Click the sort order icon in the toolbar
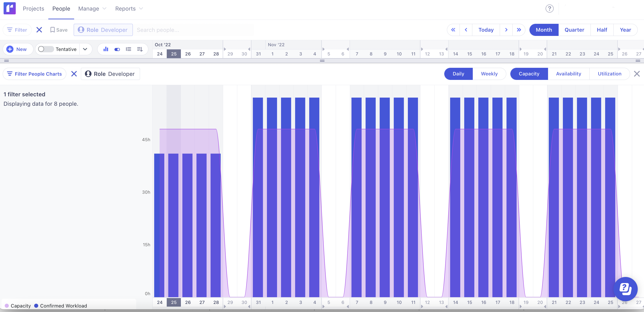 (140, 49)
